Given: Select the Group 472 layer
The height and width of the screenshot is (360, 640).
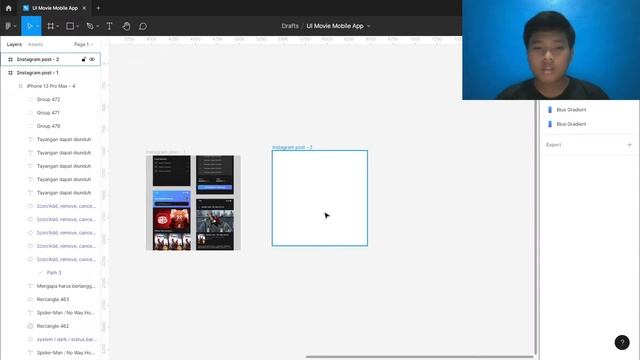Looking at the screenshot, I should click(50, 99).
